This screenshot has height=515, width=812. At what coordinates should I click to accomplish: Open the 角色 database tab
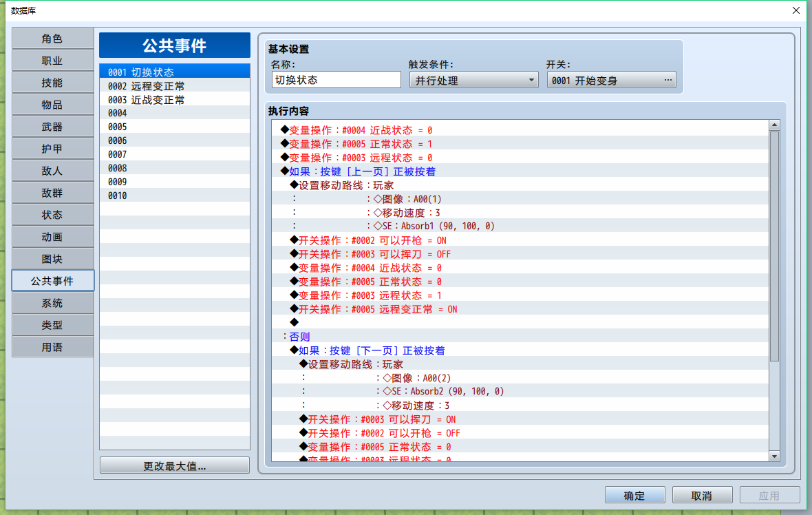[53, 39]
